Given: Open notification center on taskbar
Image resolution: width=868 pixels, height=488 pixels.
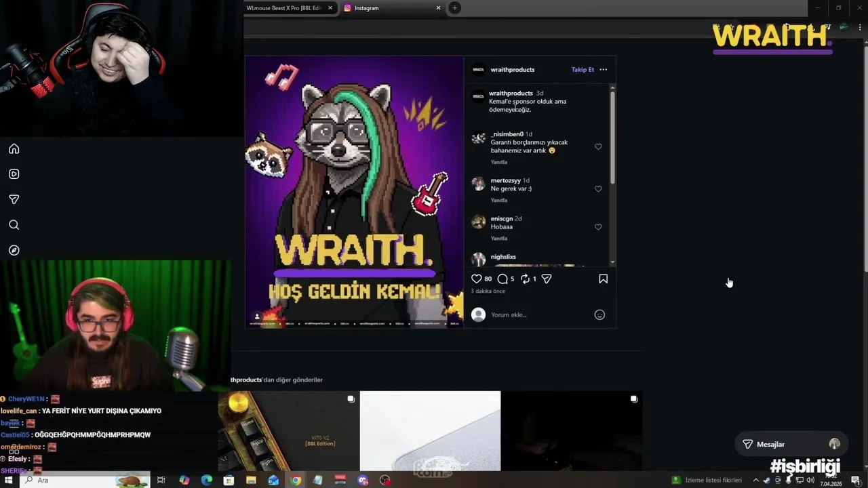Looking at the screenshot, I should tap(855, 480).
